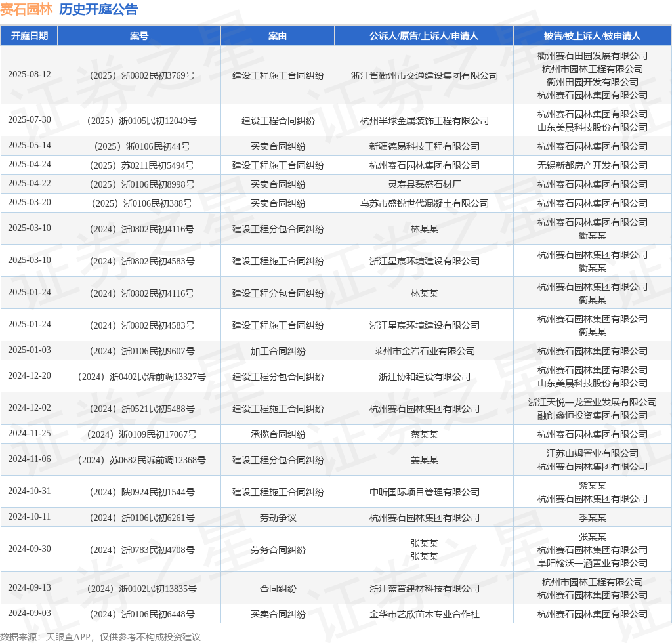Click plaintiff '灵寿县磊盛石材厂'
Image resolution: width=672 pixels, height=643 pixels.
pos(425,184)
